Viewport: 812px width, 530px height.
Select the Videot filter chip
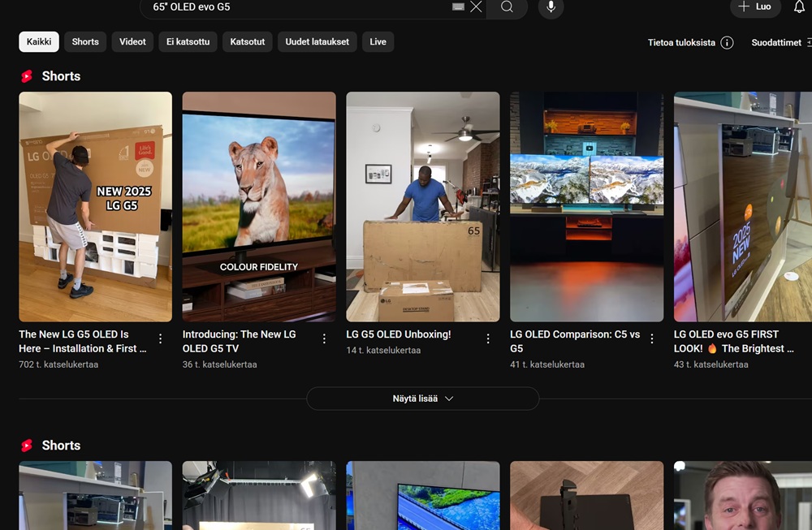click(x=132, y=41)
